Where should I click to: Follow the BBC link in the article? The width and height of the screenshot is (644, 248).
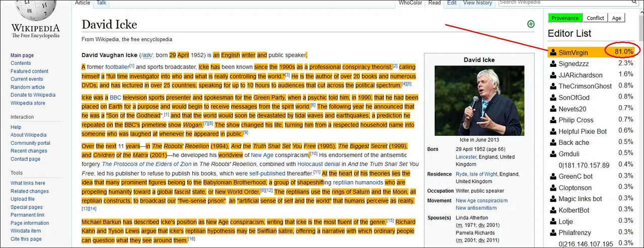click(x=116, y=98)
